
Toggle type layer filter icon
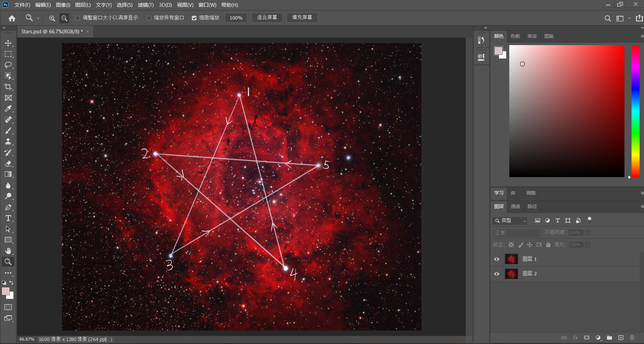tap(558, 220)
